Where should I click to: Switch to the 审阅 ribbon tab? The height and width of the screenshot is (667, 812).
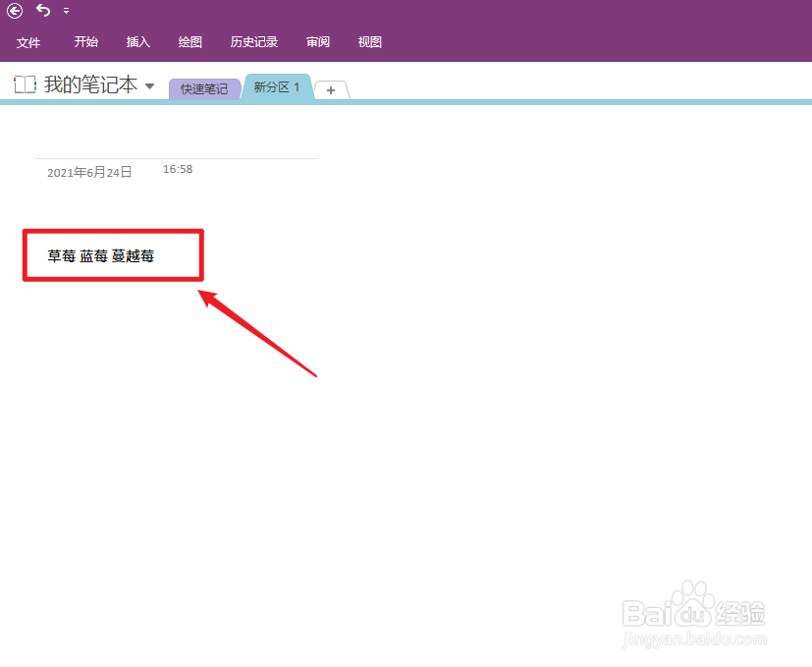(317, 42)
